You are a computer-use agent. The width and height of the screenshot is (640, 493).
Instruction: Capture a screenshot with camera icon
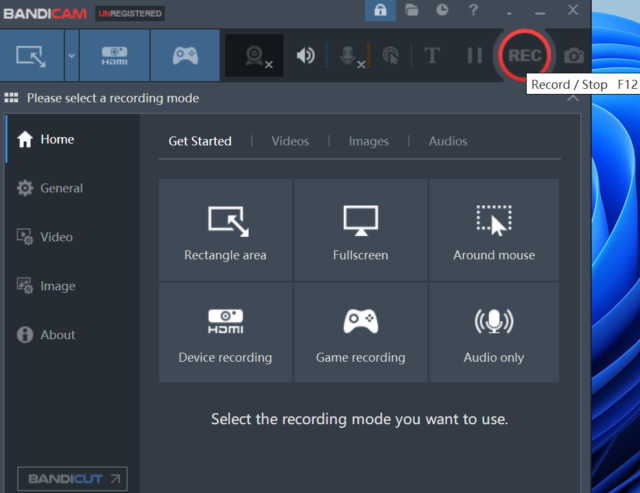pyautogui.click(x=574, y=56)
